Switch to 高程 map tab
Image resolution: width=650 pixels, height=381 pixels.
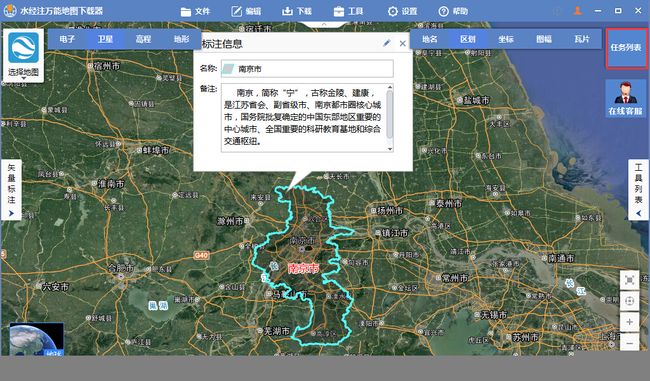coord(143,39)
